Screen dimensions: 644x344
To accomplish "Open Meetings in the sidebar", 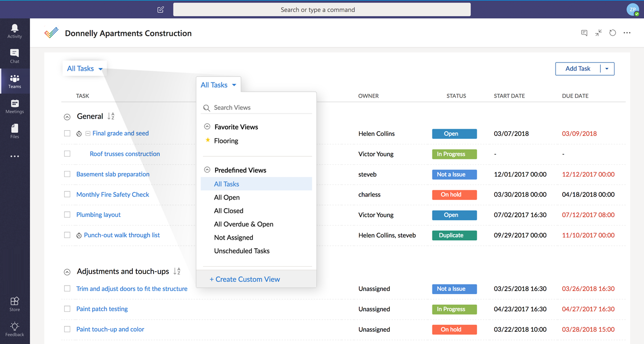I will pyautogui.click(x=15, y=106).
